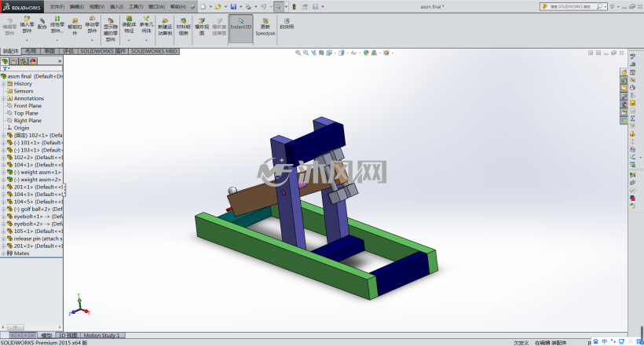Viewport: 644px width, 346px height.
Task: Click Previous View icon in view toolbar
Action: click(x=313, y=53)
